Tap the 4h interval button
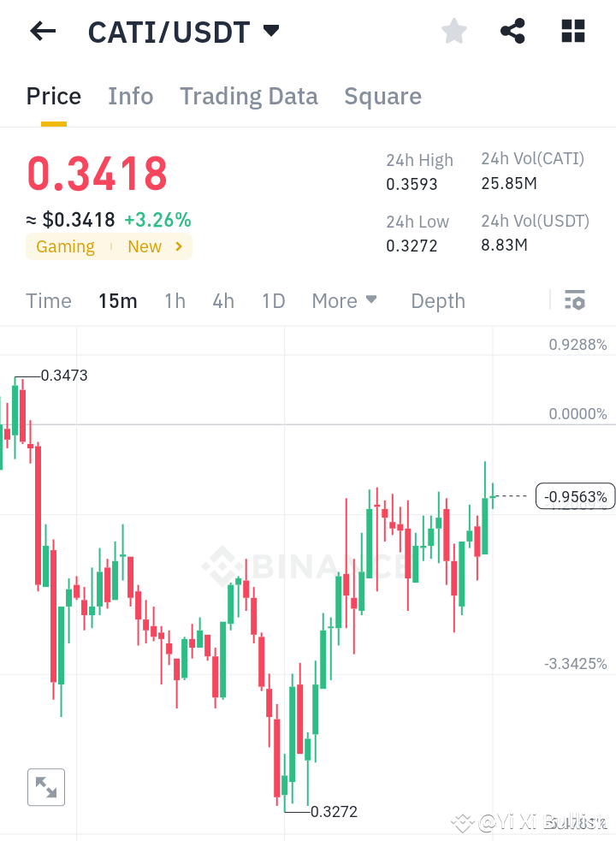 (222, 300)
